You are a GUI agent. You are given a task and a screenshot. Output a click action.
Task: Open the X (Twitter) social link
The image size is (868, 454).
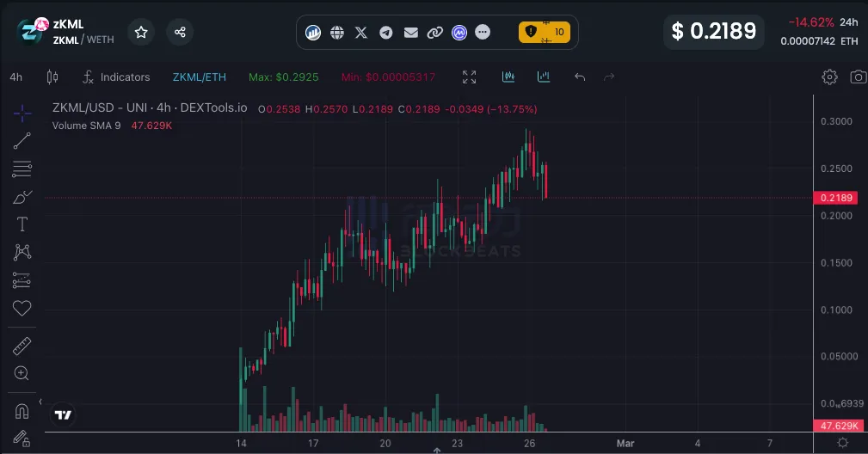click(361, 32)
